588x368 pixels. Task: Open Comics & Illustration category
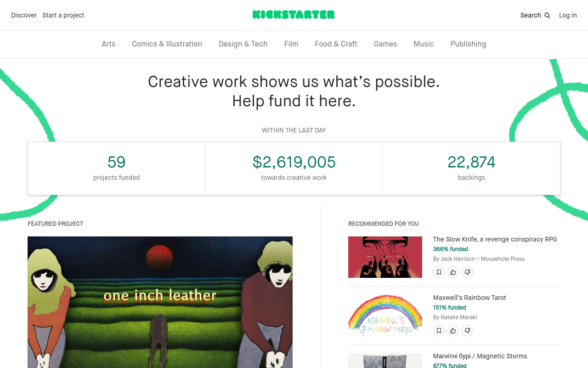(x=167, y=44)
